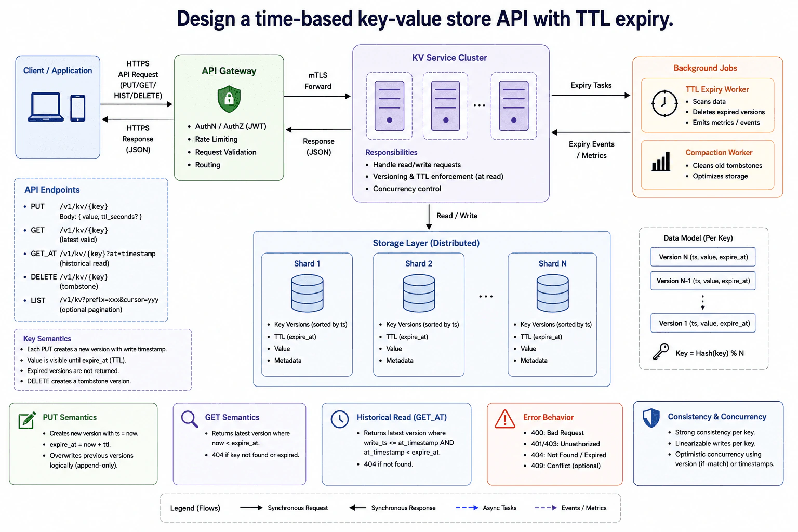Click the clock icon beside TTL Expiry Worker

pyautogui.click(x=664, y=103)
